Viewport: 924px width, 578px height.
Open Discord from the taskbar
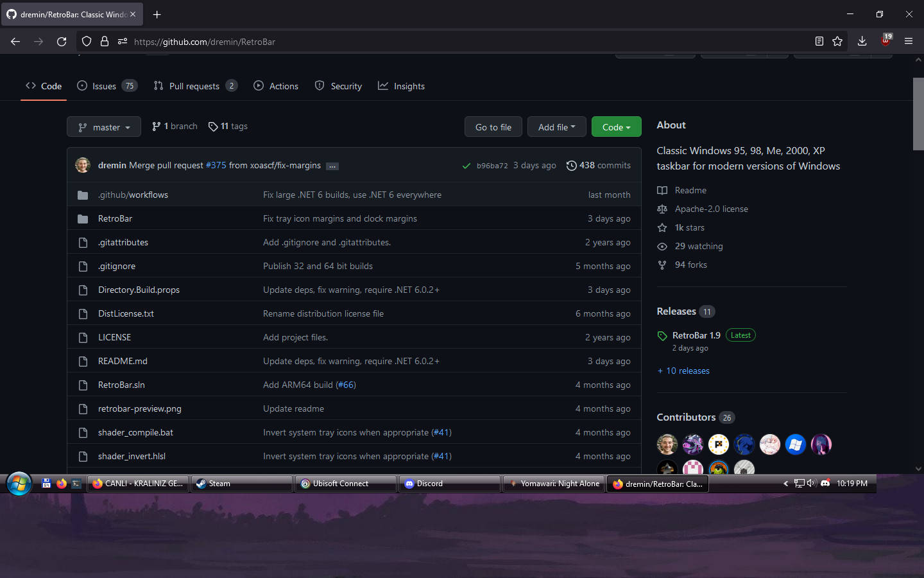point(449,484)
